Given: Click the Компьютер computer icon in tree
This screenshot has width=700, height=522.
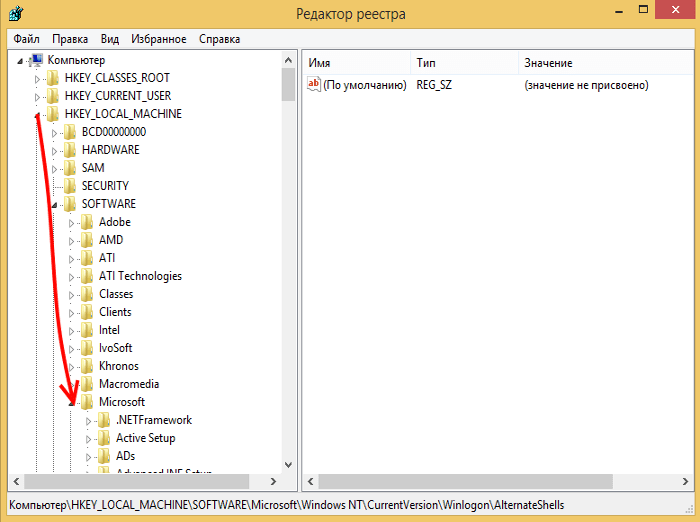Looking at the screenshot, I should pos(37,60).
